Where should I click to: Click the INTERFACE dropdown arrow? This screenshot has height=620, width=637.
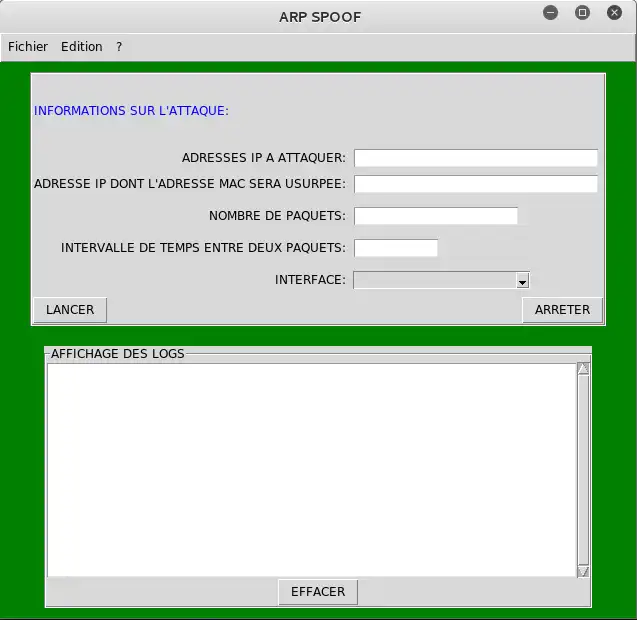[522, 281]
